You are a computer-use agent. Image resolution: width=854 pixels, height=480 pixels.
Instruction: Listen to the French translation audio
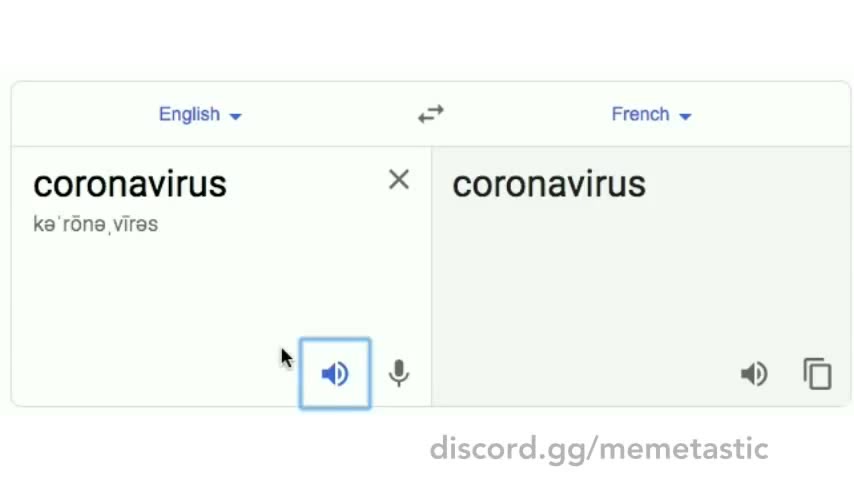click(x=754, y=374)
